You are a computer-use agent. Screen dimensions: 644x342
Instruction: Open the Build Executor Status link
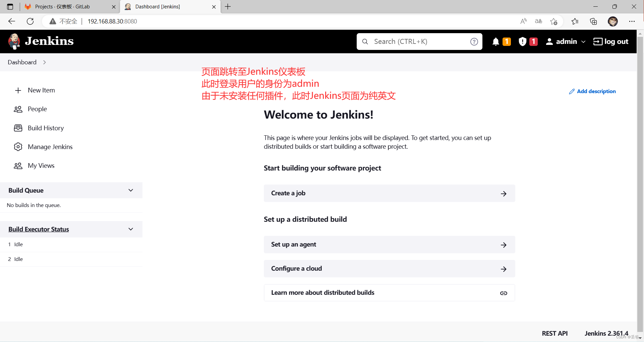click(x=39, y=229)
